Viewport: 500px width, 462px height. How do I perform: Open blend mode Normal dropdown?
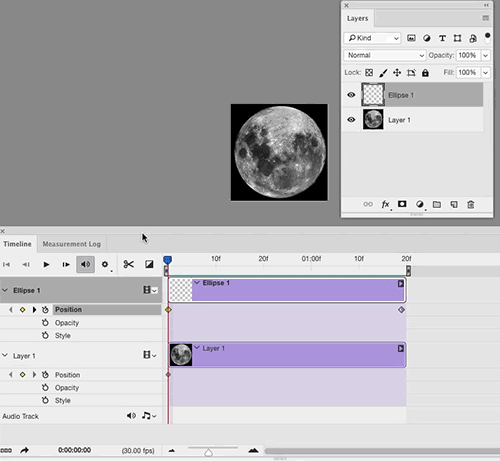pos(385,55)
